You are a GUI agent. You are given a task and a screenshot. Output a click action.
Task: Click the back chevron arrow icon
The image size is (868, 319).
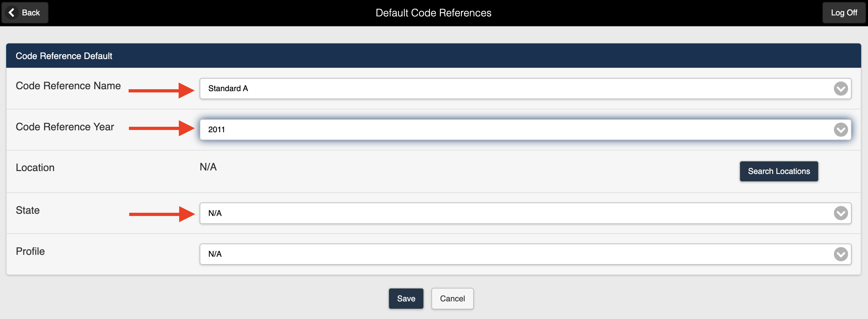[12, 13]
